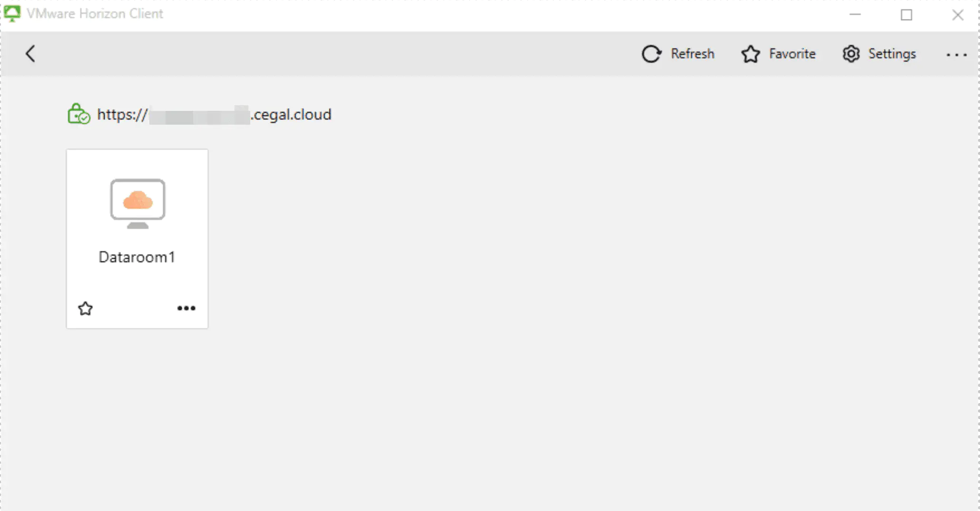The width and height of the screenshot is (980, 511).
Task: Minimize the Horizon Client window
Action: 855,15
